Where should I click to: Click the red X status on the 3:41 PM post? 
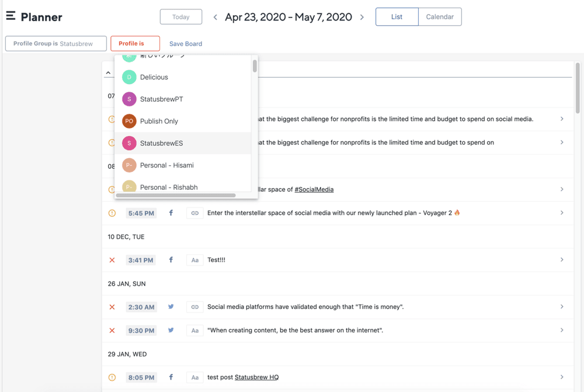[112, 260]
